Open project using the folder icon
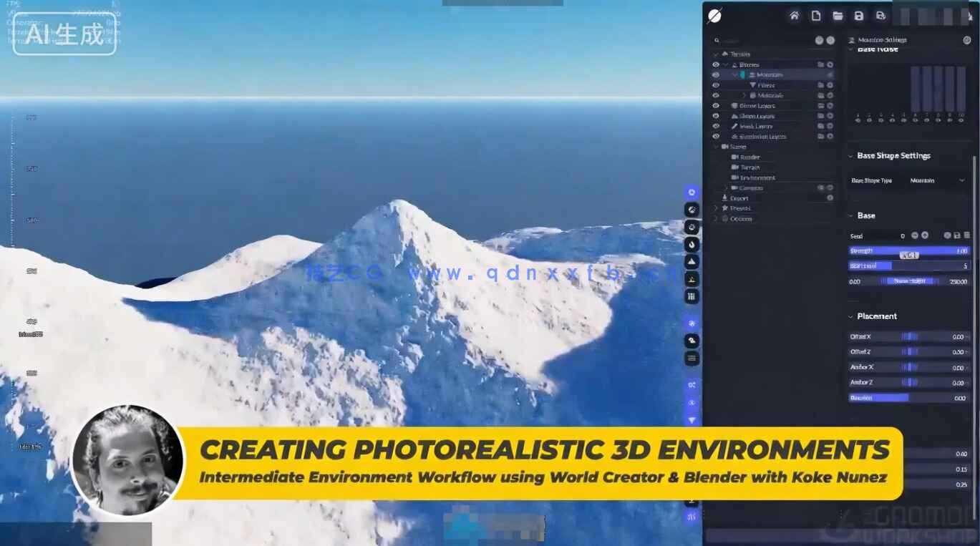Viewport: 980px width, 546px height. [838, 16]
